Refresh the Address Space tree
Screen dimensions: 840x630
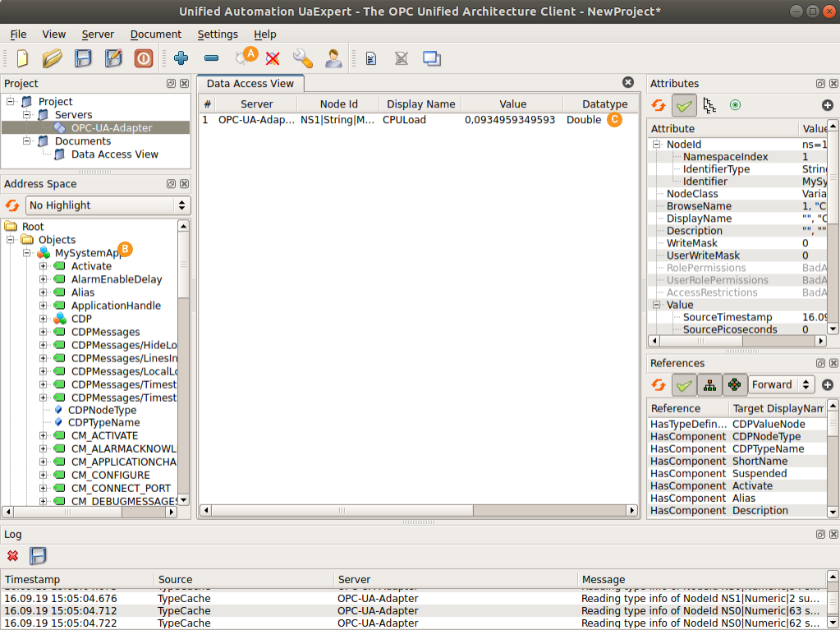(12, 205)
